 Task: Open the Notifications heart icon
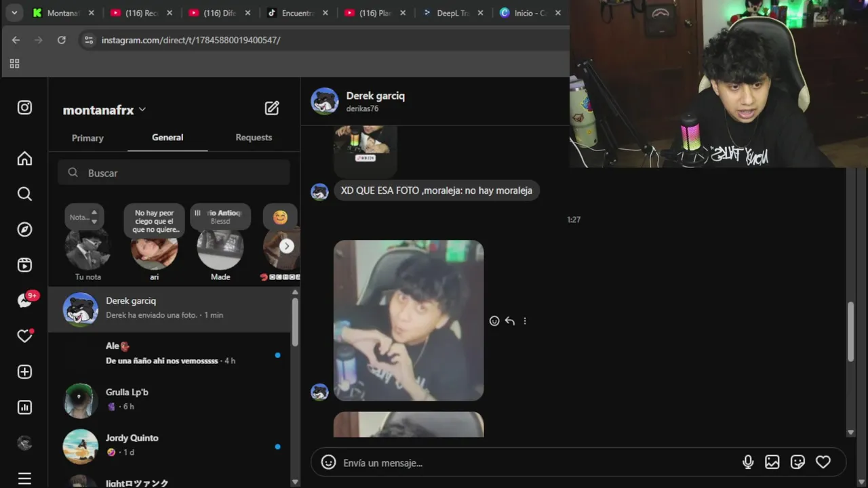[x=24, y=336]
